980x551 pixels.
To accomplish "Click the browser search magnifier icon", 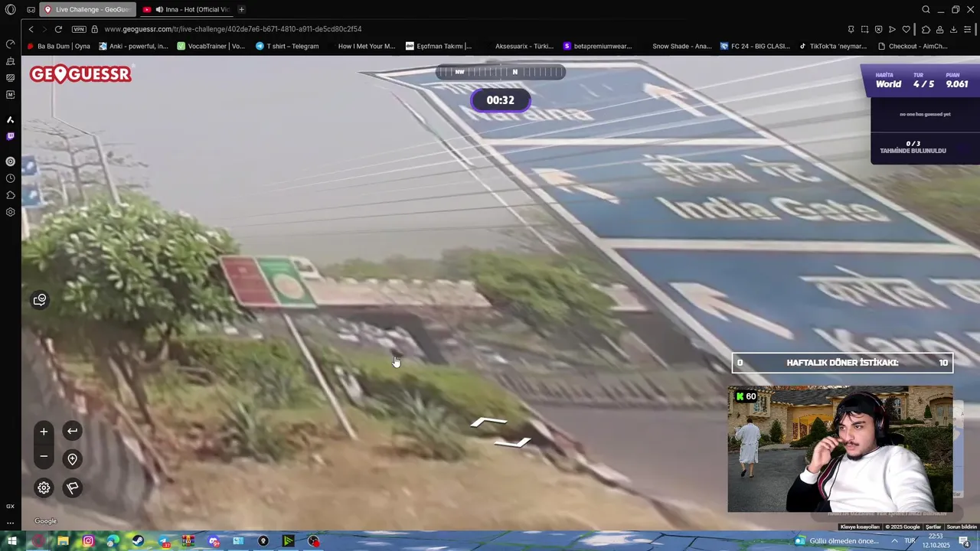I will pyautogui.click(x=926, y=9).
